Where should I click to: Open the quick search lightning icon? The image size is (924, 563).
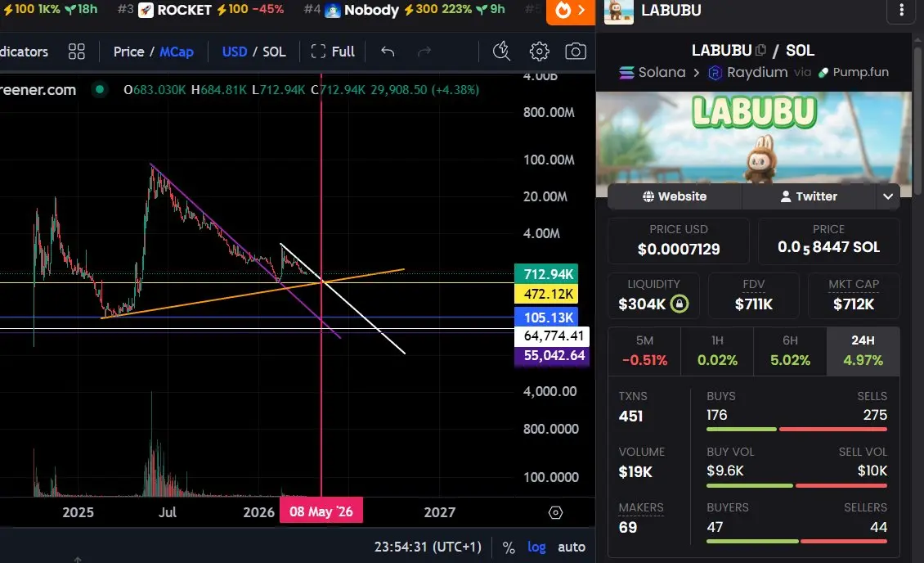pos(501,52)
